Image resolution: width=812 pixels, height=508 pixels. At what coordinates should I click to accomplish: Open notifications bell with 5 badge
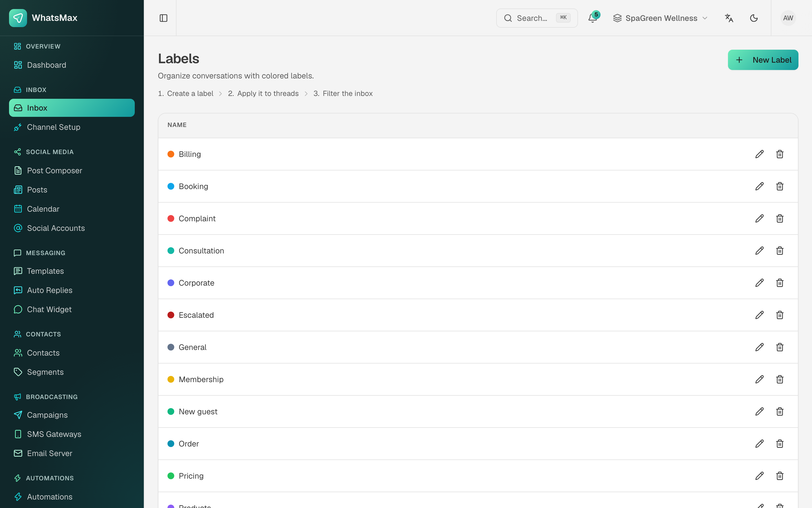593,18
